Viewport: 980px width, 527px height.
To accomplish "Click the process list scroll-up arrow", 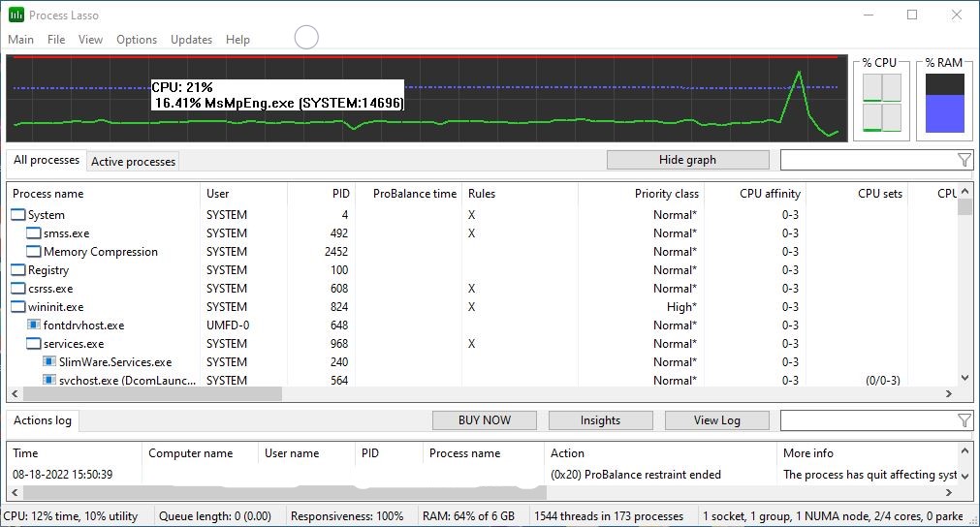I will 965,191.
